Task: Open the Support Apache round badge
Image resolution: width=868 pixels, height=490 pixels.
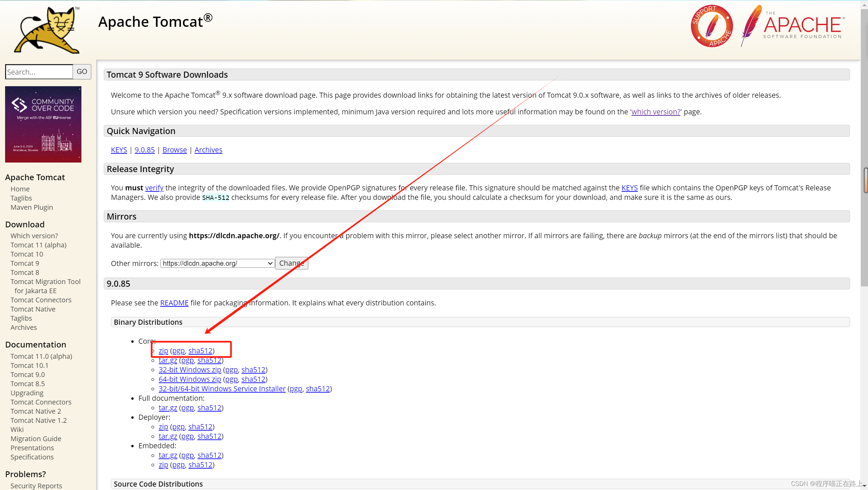Action: tap(712, 26)
